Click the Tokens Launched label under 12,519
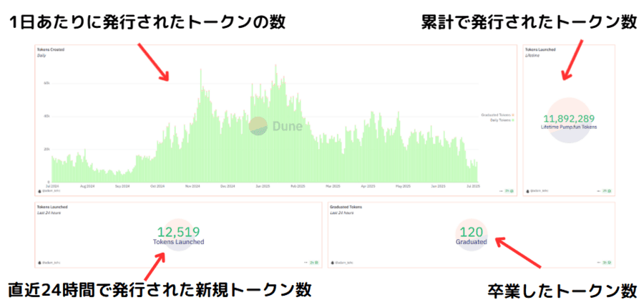Viewport: 644px width, 305px height. click(178, 242)
